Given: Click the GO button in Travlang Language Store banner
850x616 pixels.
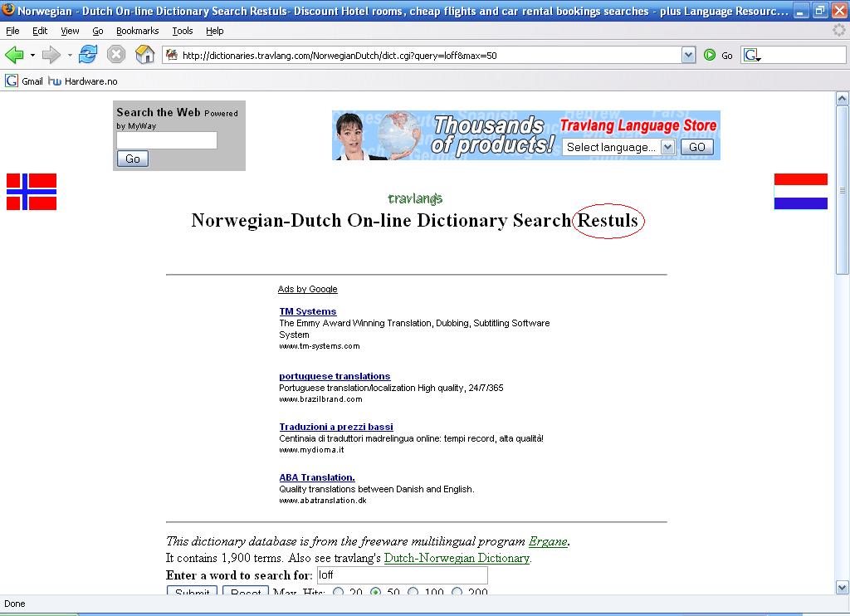Looking at the screenshot, I should (697, 147).
